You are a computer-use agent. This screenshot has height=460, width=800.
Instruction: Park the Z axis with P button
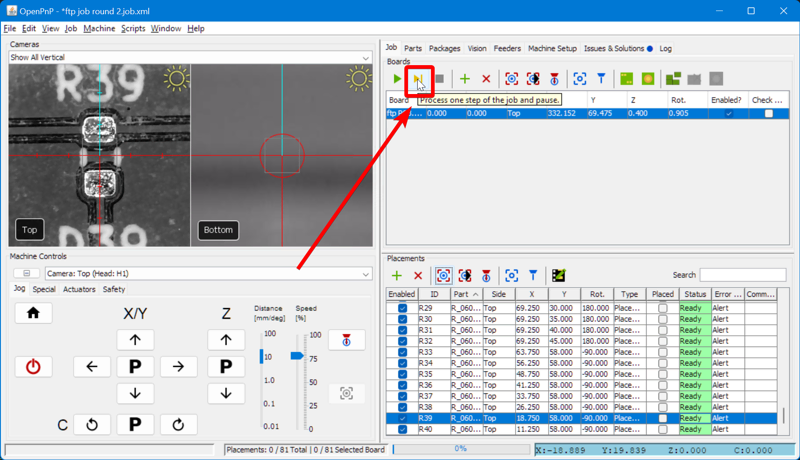point(226,367)
